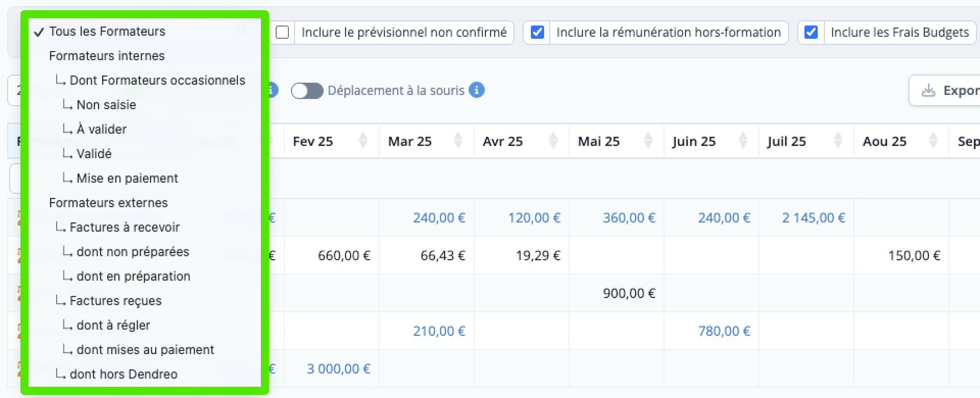The width and height of the screenshot is (980, 398).
Task: Sort by Fev 25 column arrows
Action: pos(363,140)
